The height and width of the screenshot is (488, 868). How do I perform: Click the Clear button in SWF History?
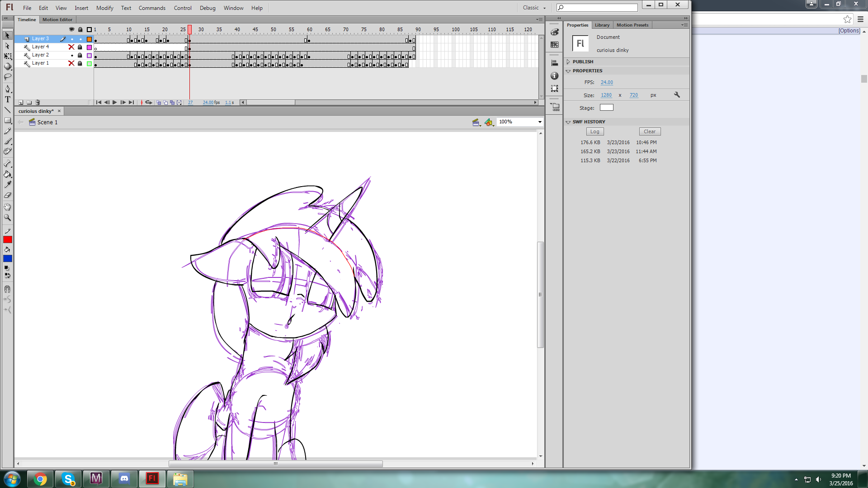(x=650, y=131)
